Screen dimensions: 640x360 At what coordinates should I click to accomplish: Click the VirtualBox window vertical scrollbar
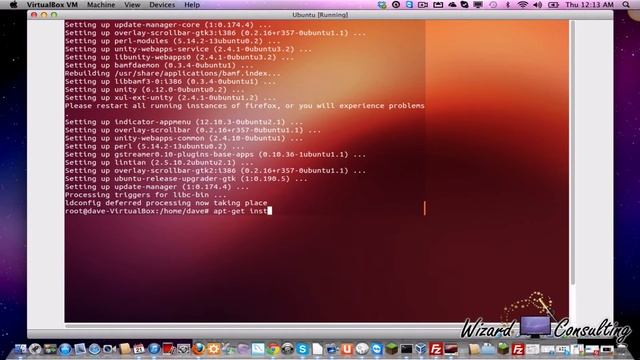click(x=572, y=153)
